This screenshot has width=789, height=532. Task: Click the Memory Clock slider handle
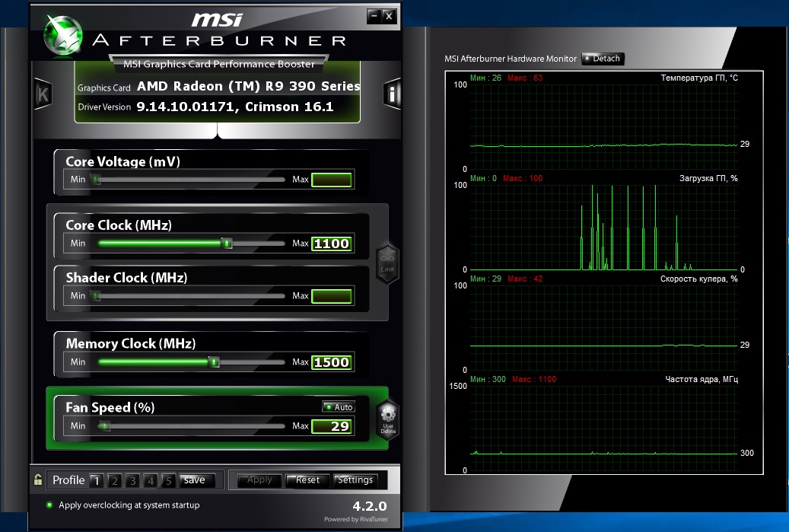point(214,362)
